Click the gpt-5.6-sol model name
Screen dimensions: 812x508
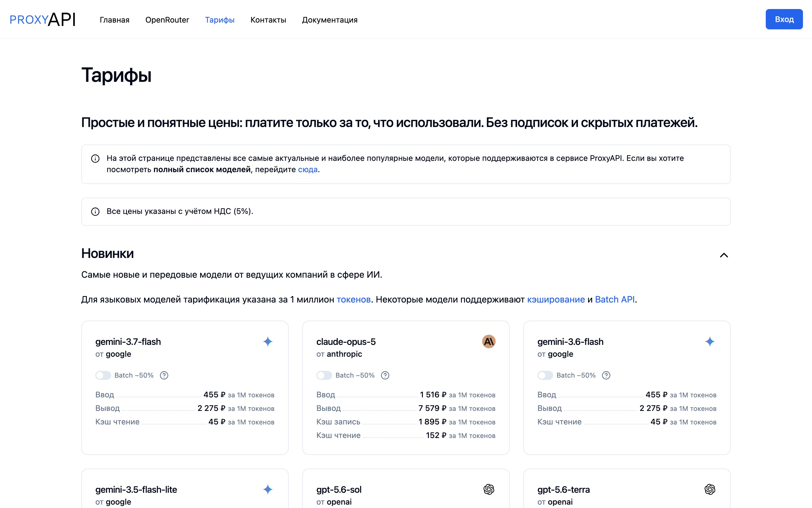[x=339, y=490]
